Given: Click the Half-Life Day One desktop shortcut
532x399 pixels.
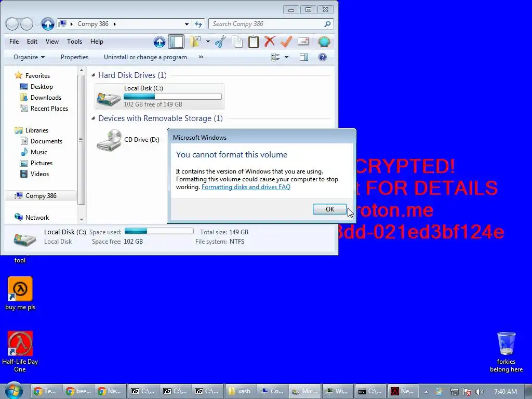Looking at the screenshot, I should pos(20,352).
